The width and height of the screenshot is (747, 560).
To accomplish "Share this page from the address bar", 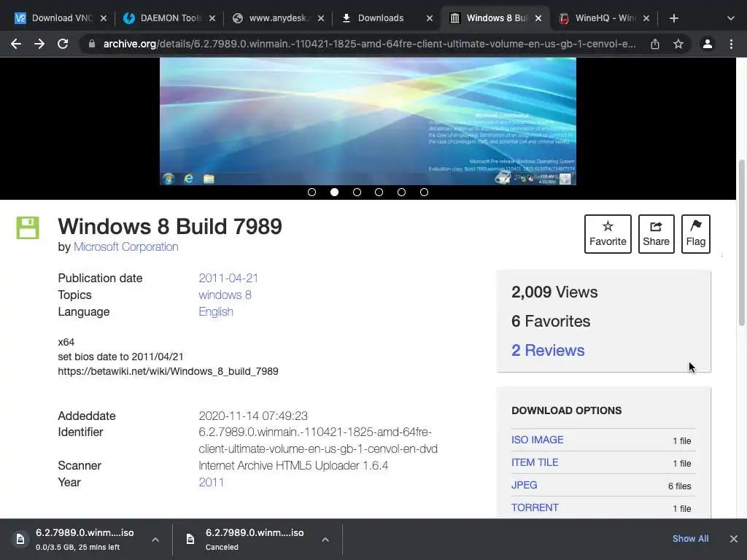I will pyautogui.click(x=655, y=44).
